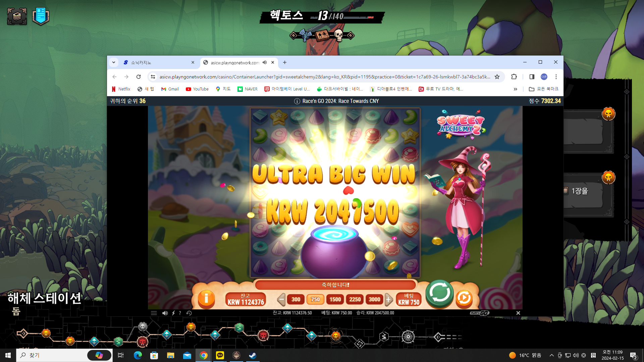Select the 2250 bet amount
Image resolution: width=644 pixels, height=362 pixels.
(355, 299)
